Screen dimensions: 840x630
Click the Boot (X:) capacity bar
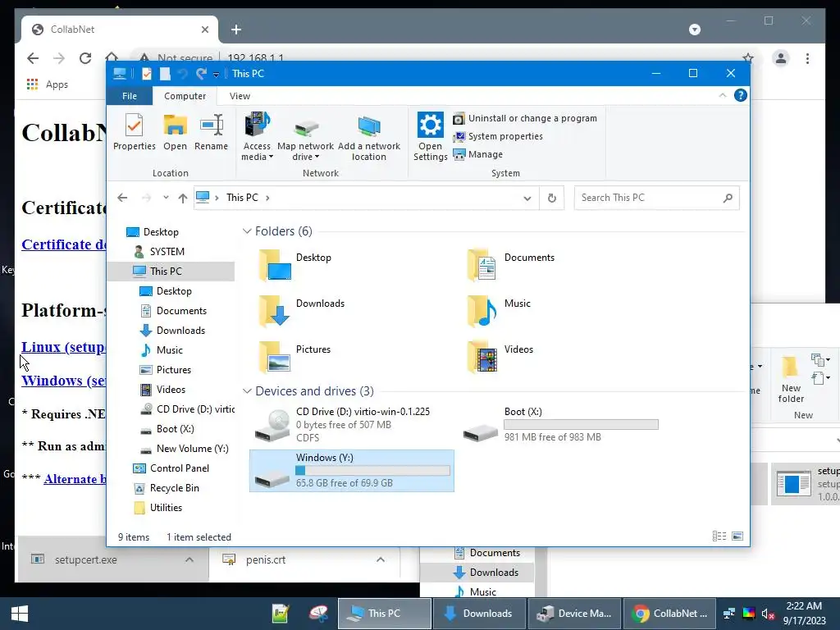pos(581,424)
